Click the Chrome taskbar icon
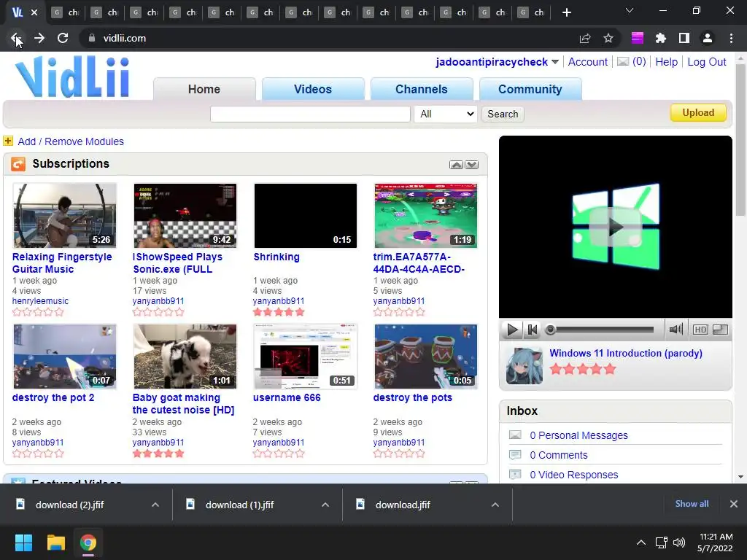747x560 pixels. coord(88,542)
